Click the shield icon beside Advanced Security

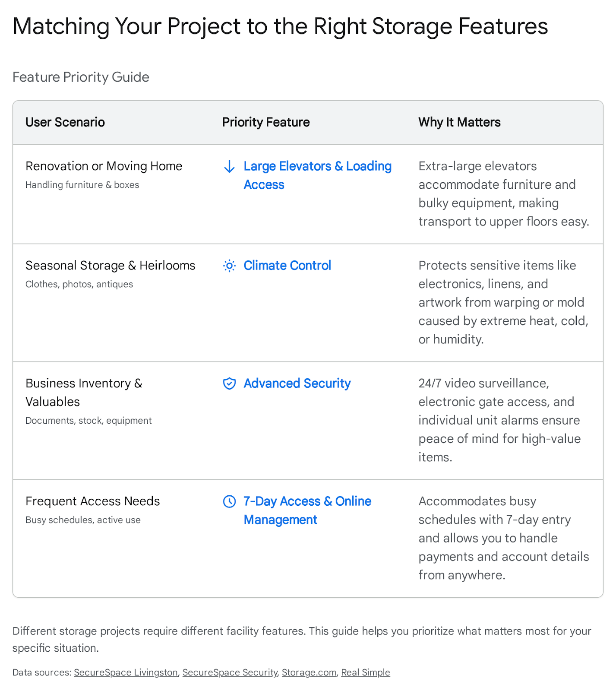tap(229, 384)
